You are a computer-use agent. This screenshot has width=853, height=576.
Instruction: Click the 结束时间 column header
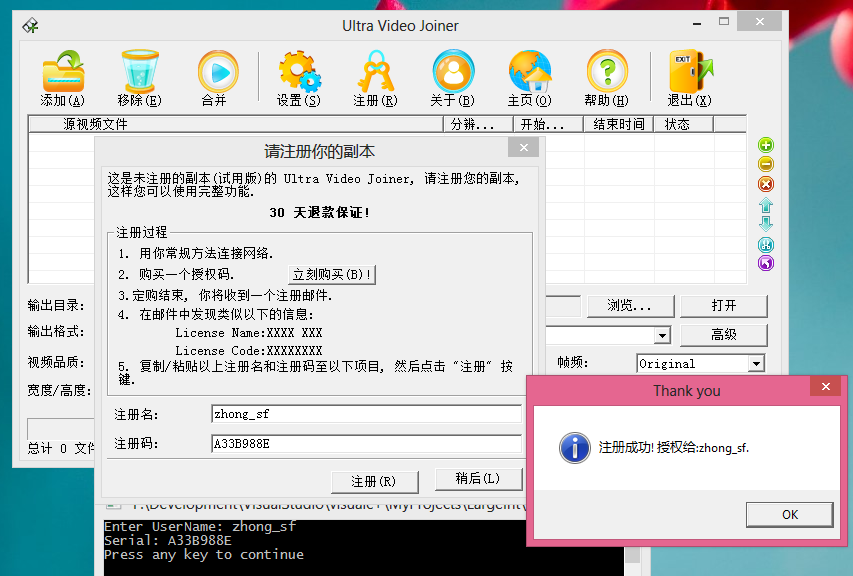pos(619,125)
